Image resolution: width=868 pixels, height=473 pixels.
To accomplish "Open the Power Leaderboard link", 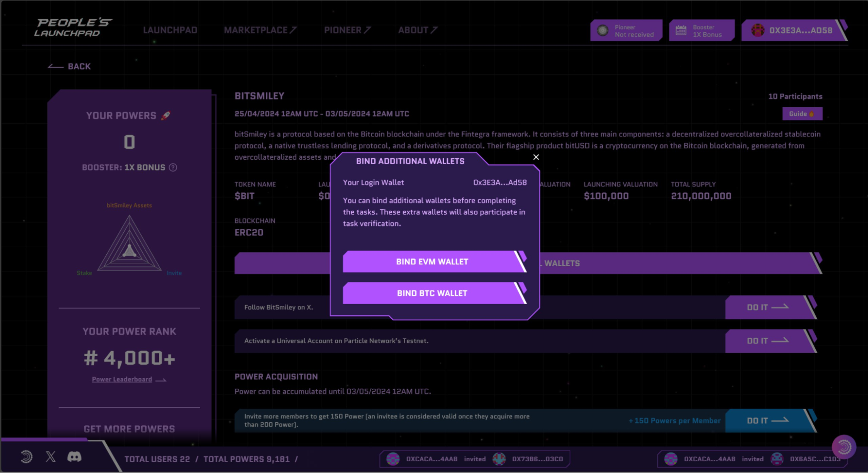I will pos(122,379).
